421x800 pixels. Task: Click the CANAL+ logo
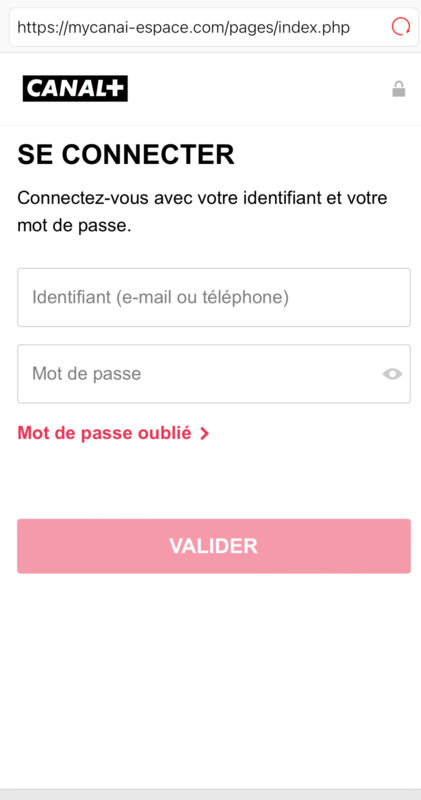(75, 89)
